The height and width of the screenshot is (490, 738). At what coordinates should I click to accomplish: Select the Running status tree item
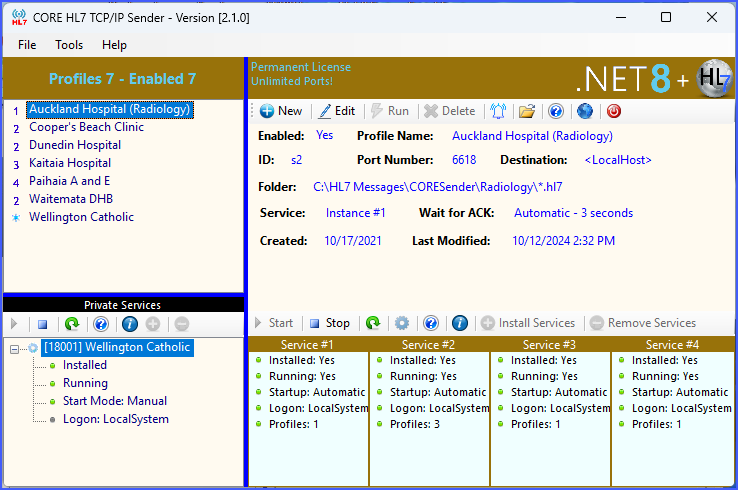pyautogui.click(x=85, y=383)
